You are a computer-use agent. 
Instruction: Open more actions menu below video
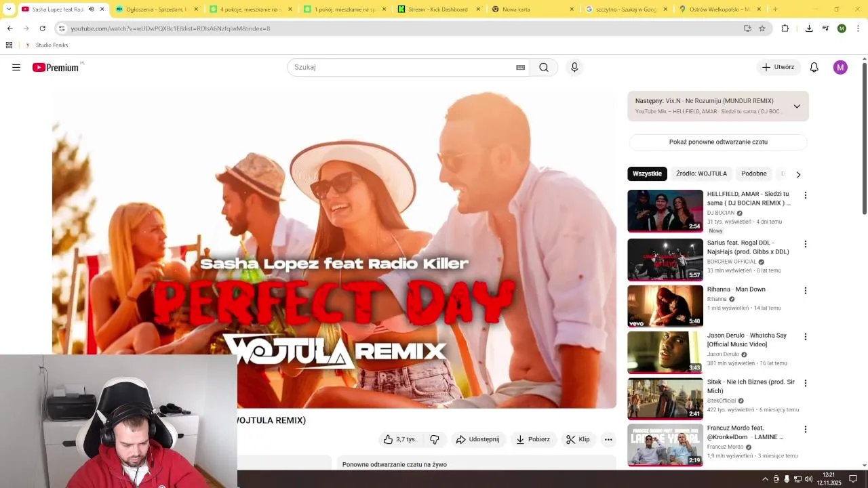pos(608,439)
